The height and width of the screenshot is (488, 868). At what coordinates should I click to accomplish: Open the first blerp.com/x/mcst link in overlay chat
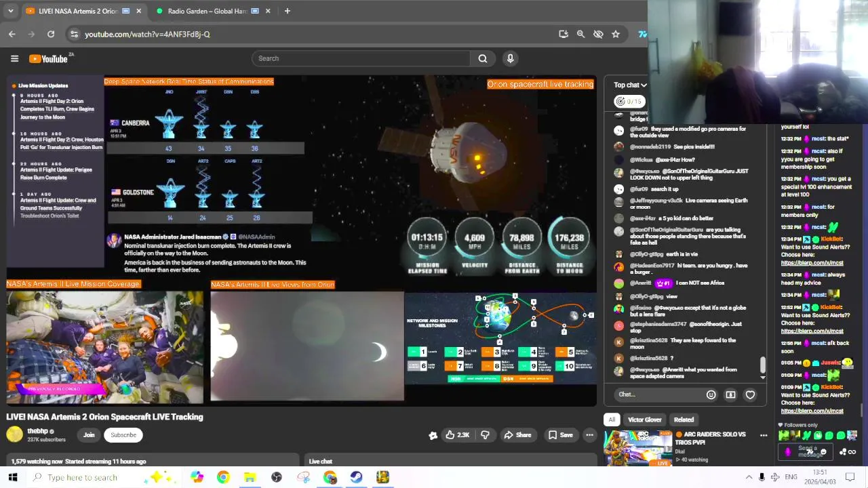click(x=812, y=263)
